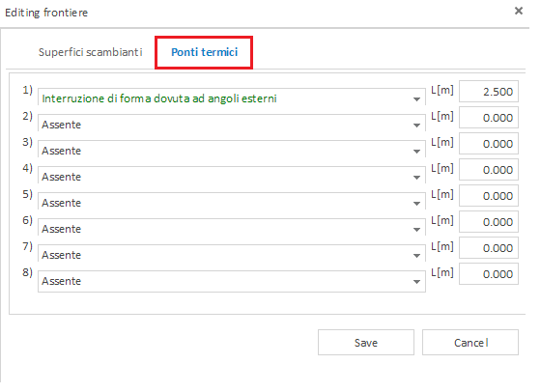Close the Editing frontiere dialog
Viewport: 541px width, 392px height.
coord(519,11)
